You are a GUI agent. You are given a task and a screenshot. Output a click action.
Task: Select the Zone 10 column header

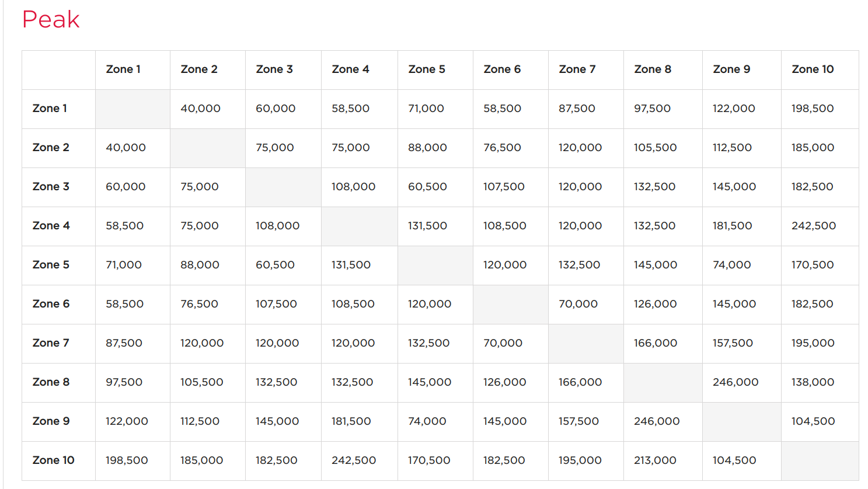(813, 69)
